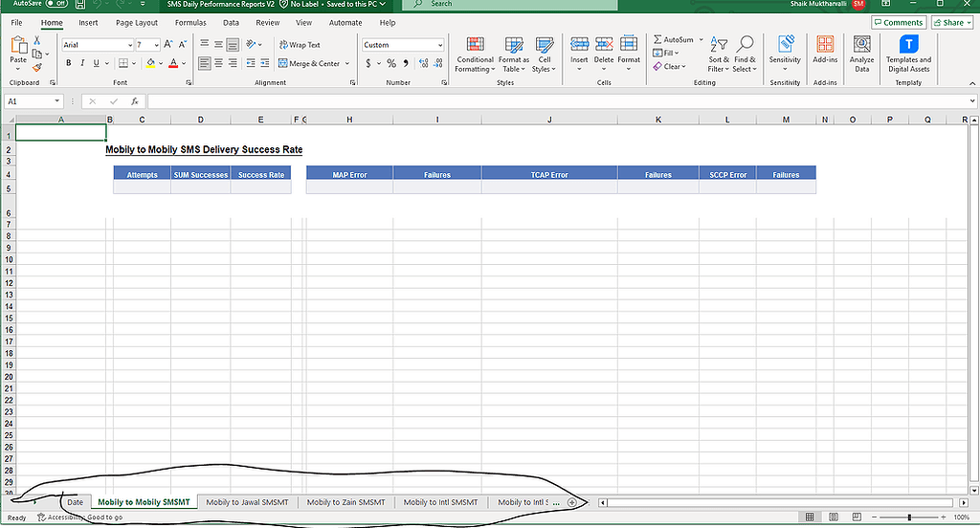This screenshot has width=980, height=528.
Task: Switch to Page Layout view in status bar
Action: tap(834, 517)
